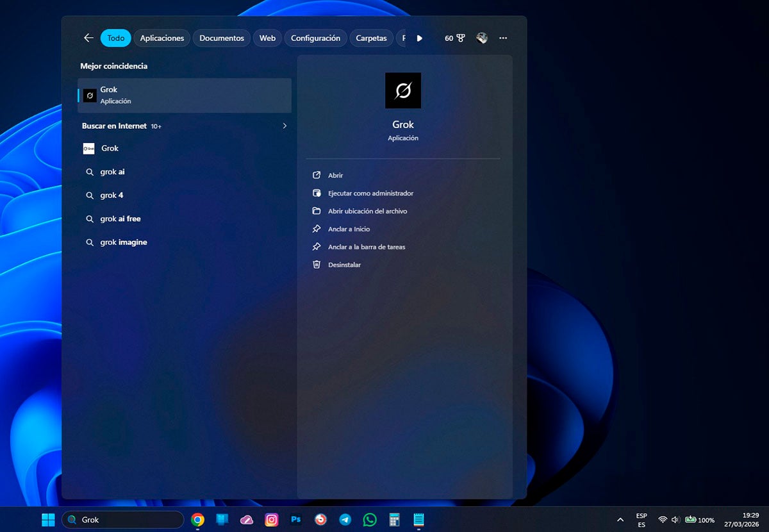Open the Grok search suggestion icon

(88, 148)
